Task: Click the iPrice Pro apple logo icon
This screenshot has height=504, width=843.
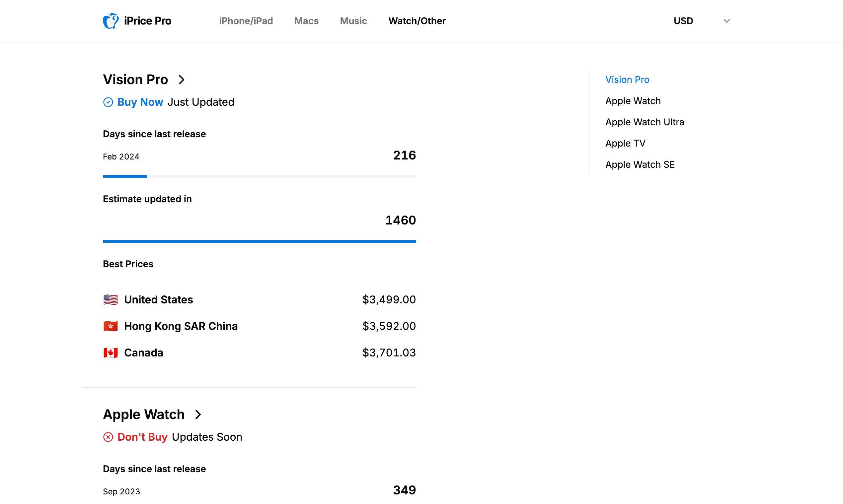Action: point(111,21)
